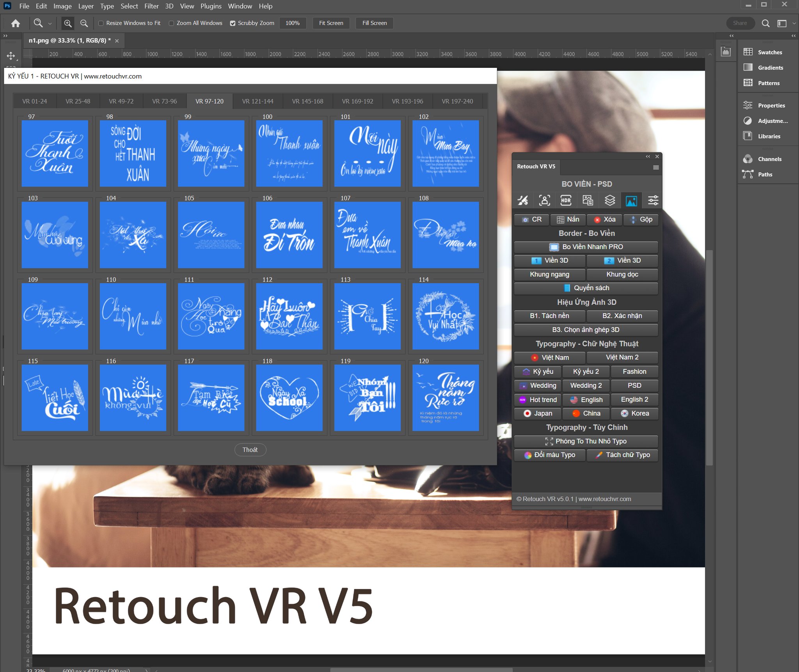Expand the zoom tool preset dropdown arrow
The image size is (799, 672).
pyautogui.click(x=50, y=24)
